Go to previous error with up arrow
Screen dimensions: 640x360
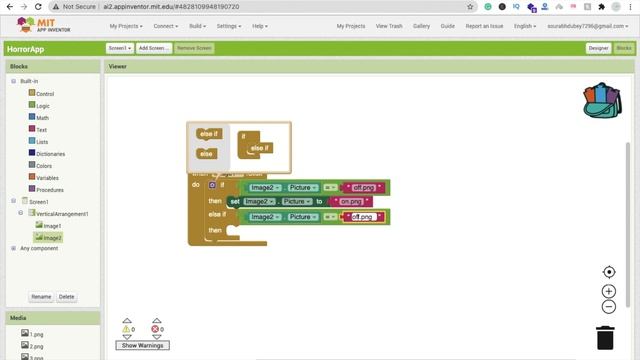click(x=157, y=321)
